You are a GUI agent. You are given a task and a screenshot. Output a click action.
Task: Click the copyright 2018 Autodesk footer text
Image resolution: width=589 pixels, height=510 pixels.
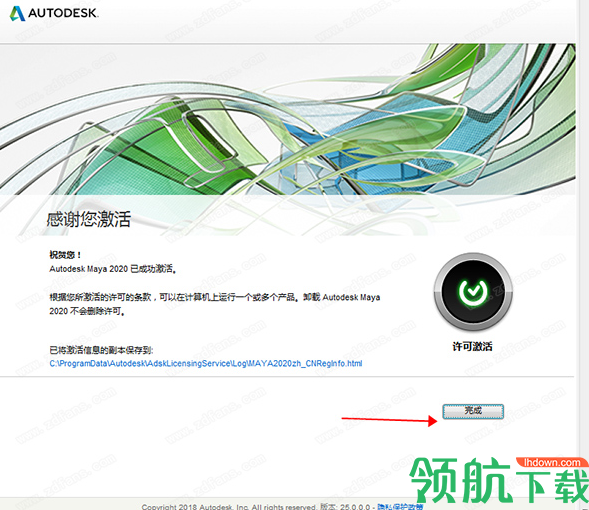(229, 507)
